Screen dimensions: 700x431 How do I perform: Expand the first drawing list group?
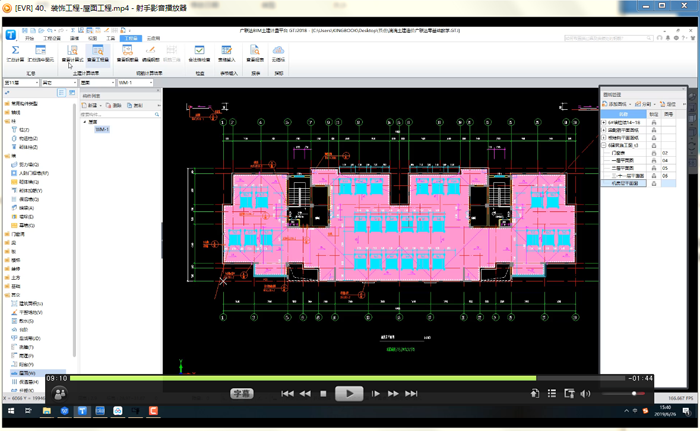pos(604,122)
